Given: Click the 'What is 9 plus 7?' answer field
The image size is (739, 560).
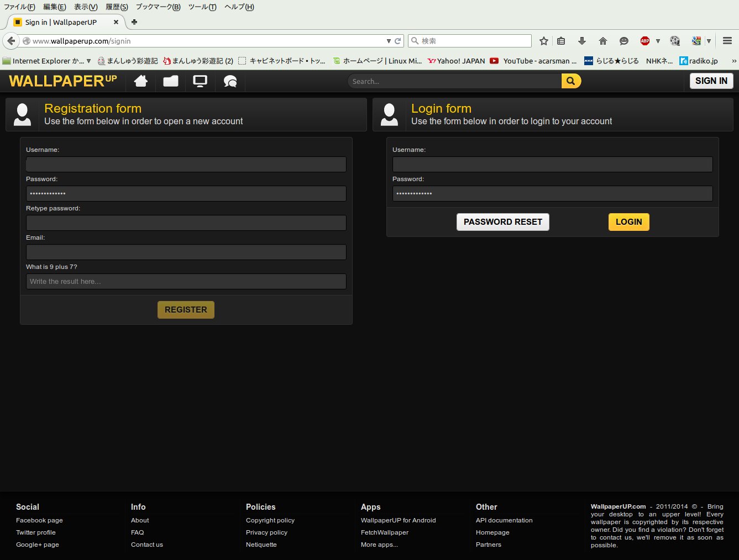Looking at the screenshot, I should (186, 282).
